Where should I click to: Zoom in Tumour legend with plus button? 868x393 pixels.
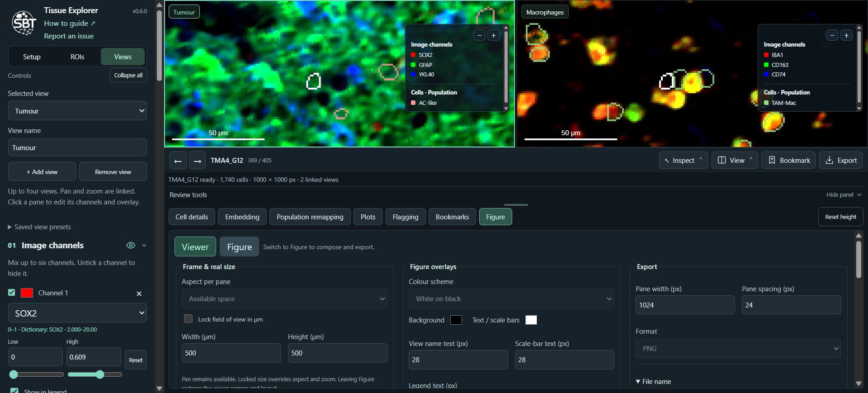pos(494,35)
